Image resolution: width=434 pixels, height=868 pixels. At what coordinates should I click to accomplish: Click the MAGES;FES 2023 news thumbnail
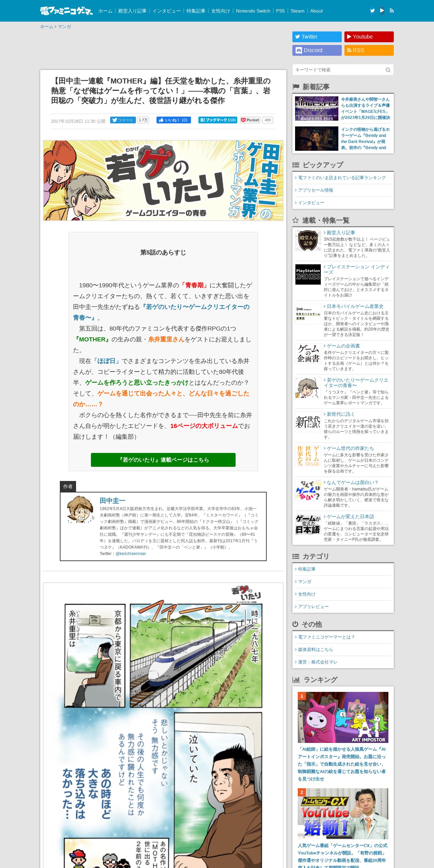[x=317, y=109]
